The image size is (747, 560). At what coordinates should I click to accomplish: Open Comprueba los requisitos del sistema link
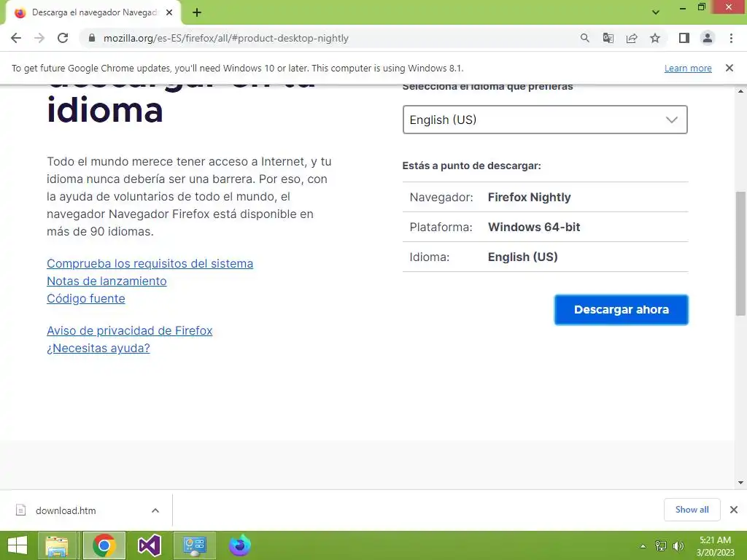click(x=150, y=264)
